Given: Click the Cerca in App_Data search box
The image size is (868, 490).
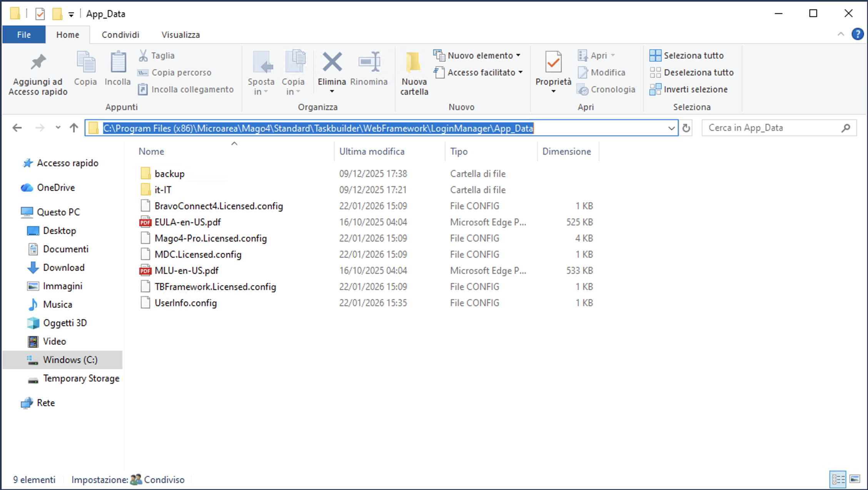Looking at the screenshot, I should click(x=779, y=128).
